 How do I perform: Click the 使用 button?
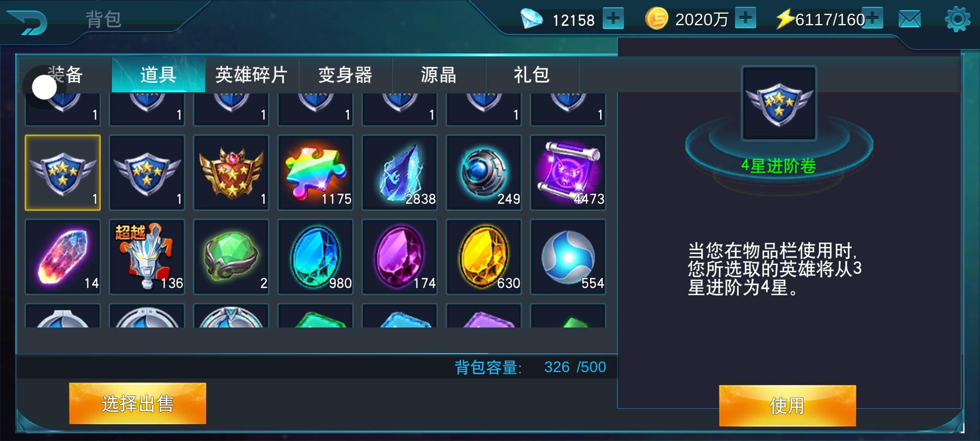pyautogui.click(x=787, y=405)
